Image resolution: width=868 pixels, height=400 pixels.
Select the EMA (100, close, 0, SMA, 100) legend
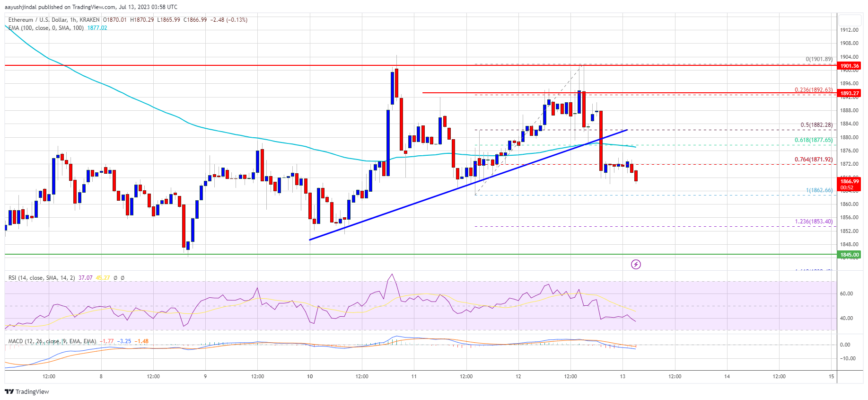coord(46,28)
